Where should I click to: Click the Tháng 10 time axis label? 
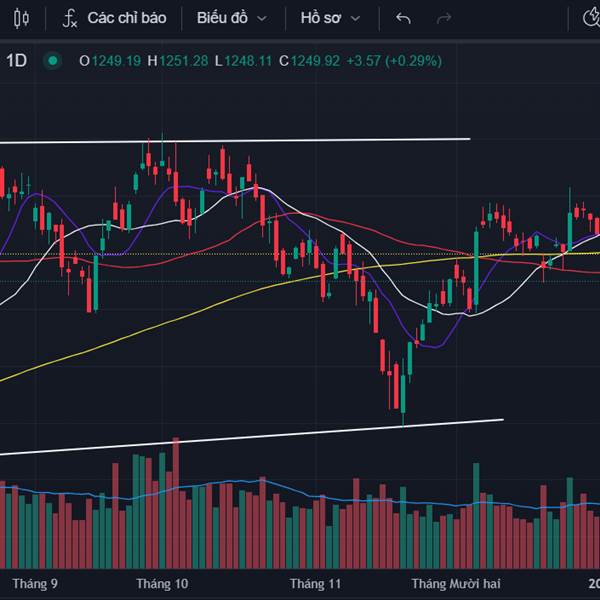162,584
